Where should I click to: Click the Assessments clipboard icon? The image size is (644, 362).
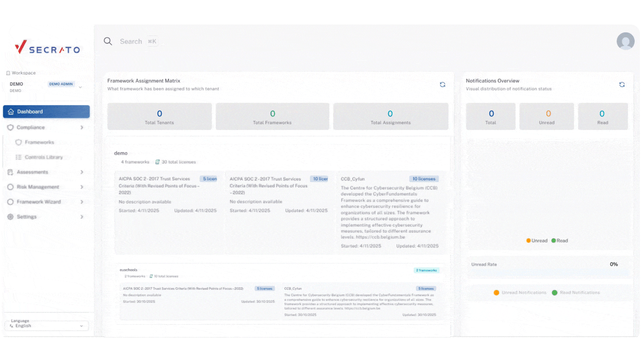pos(10,172)
